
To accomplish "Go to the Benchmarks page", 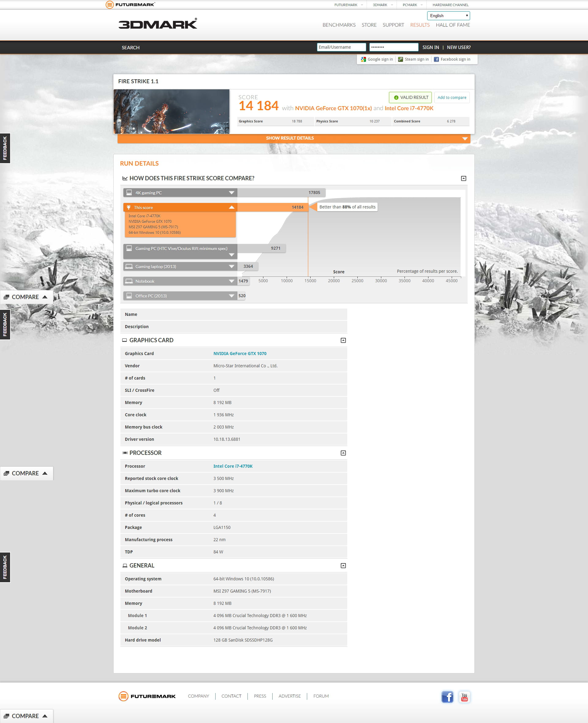I will [339, 25].
